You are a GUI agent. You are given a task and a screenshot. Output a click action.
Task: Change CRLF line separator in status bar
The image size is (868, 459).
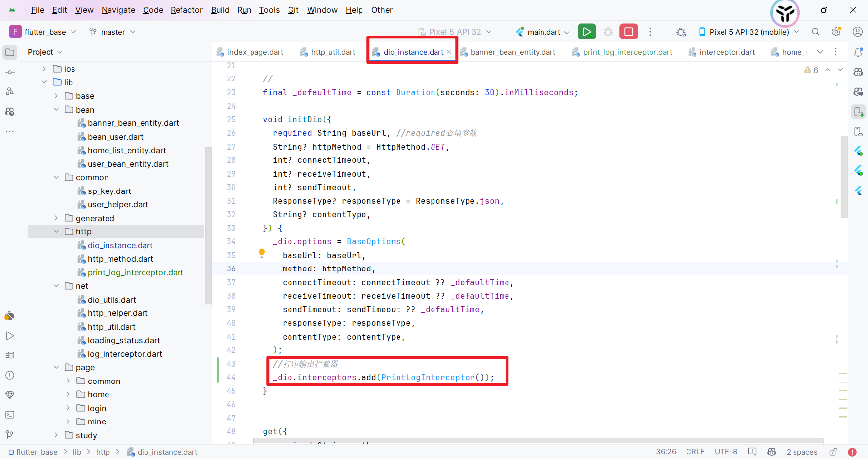point(695,452)
